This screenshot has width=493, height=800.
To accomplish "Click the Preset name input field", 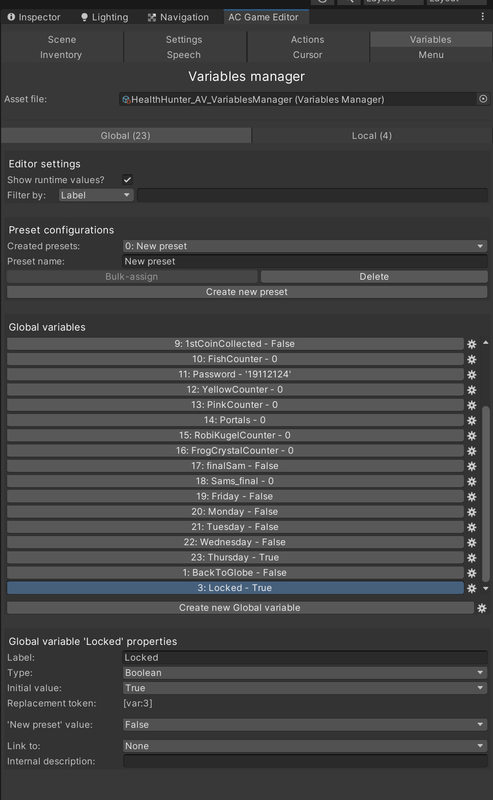I will coord(305,261).
